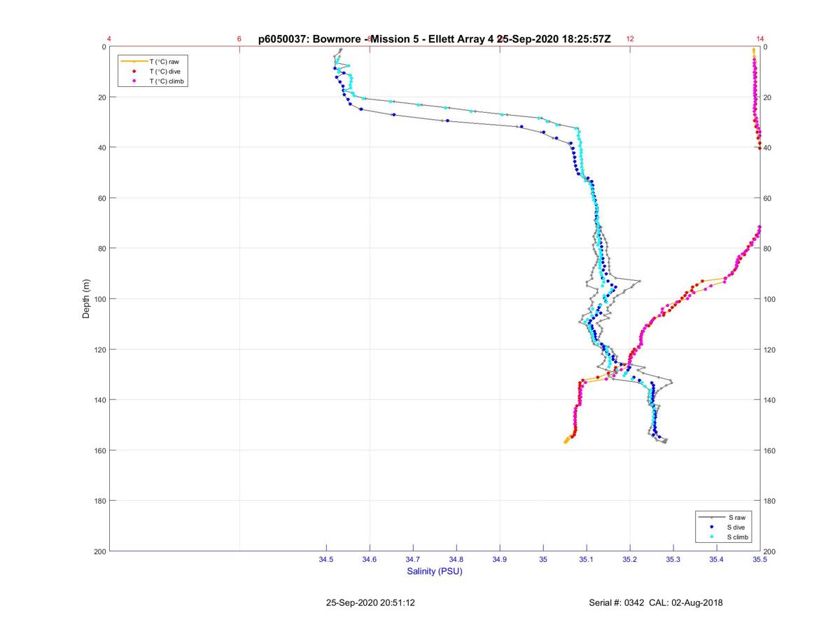Click the timestamp '25-Sep-2020 20:51:12'
840x620 pixels.
[370, 602]
